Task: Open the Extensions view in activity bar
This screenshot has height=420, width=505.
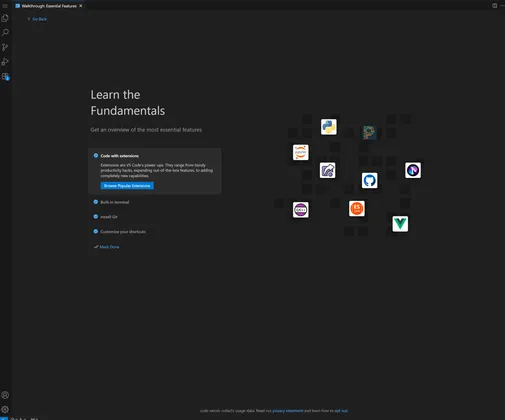Action: click(5, 76)
